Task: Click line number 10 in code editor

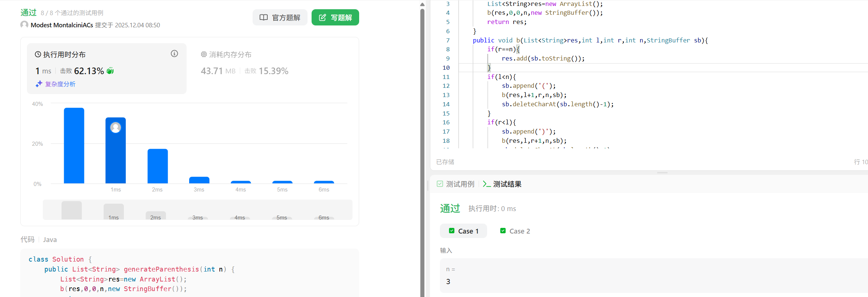Action: coord(446,68)
